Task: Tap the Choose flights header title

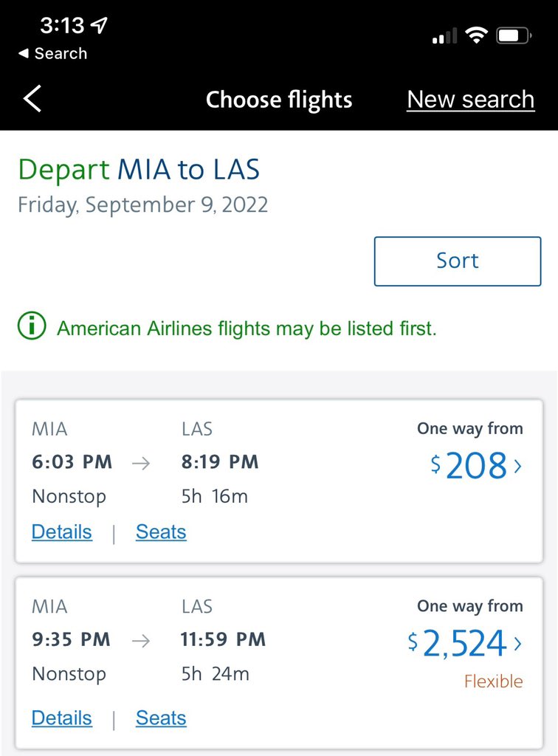Action: 278,100
